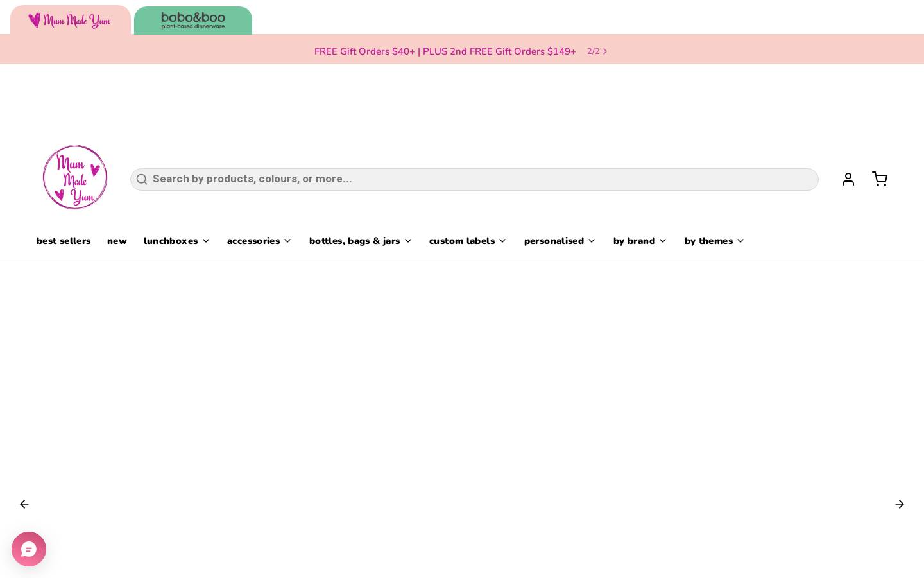Open new products menu link

tap(117, 241)
